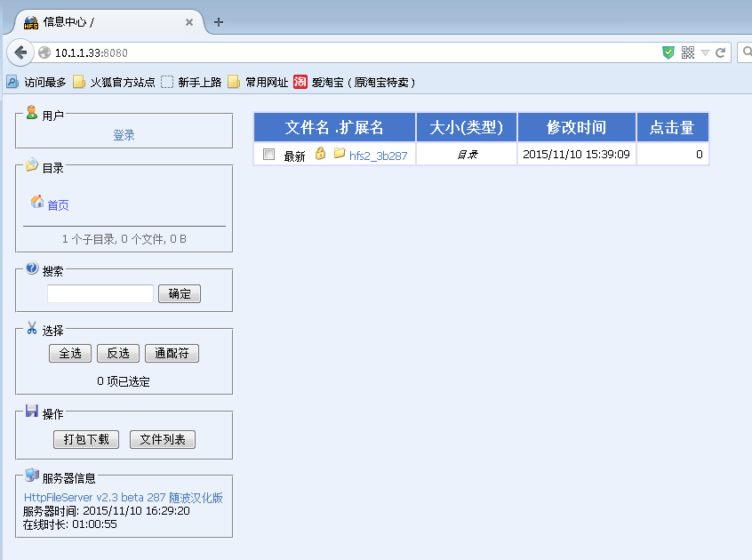The width and height of the screenshot is (752, 560).
Task: Click the 在线时长: 01:00:55 uptime text
Action: tap(70, 524)
